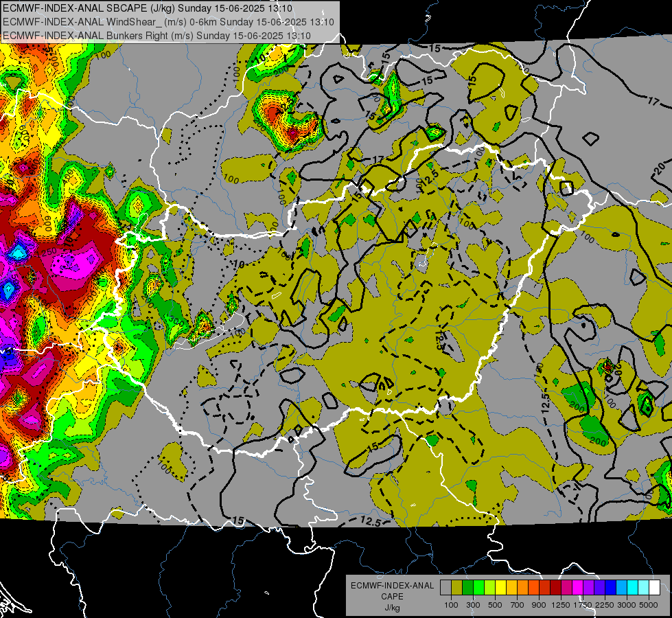This screenshot has height=618, width=672.
Task: Click the 900 tick label in legend
Action: click(x=539, y=605)
